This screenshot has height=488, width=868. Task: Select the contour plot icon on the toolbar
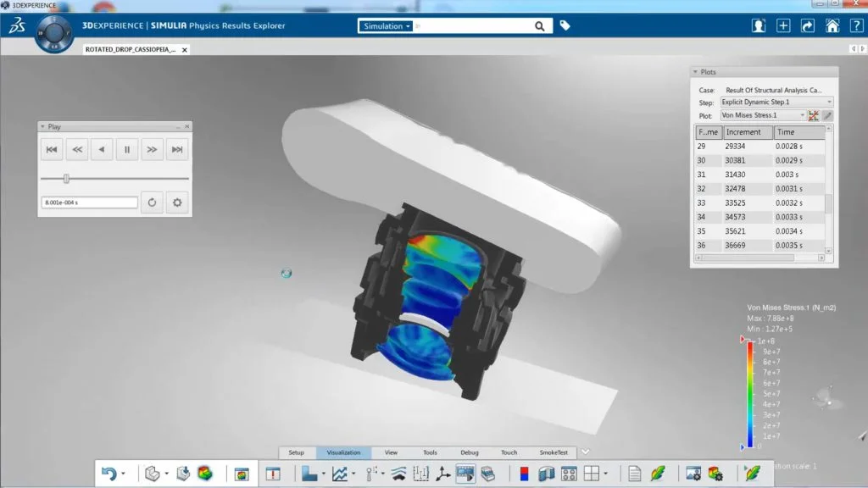point(310,474)
